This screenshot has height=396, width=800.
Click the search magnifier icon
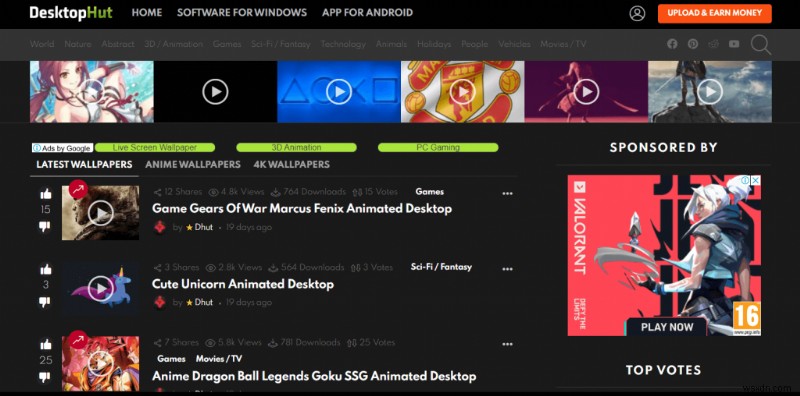point(760,44)
